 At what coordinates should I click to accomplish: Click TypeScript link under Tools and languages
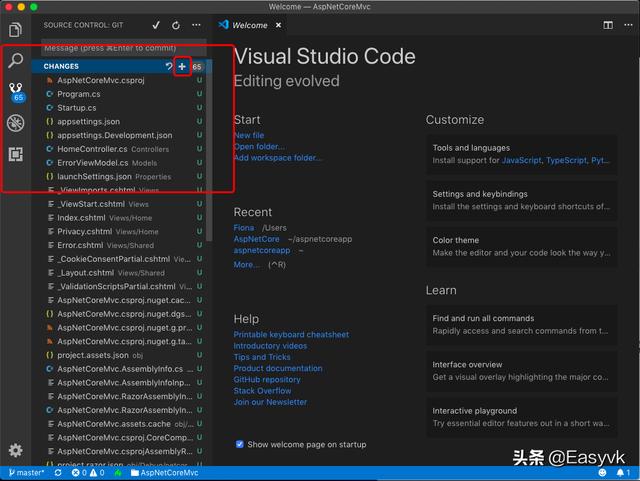click(566, 160)
